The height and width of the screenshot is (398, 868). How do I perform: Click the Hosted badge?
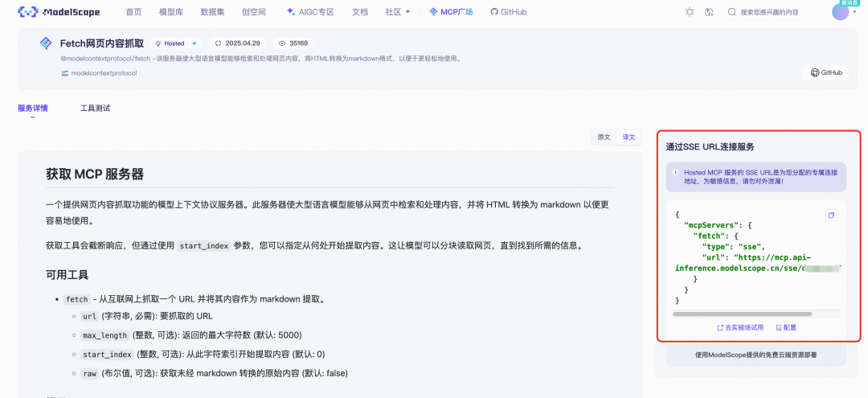pyautogui.click(x=175, y=43)
